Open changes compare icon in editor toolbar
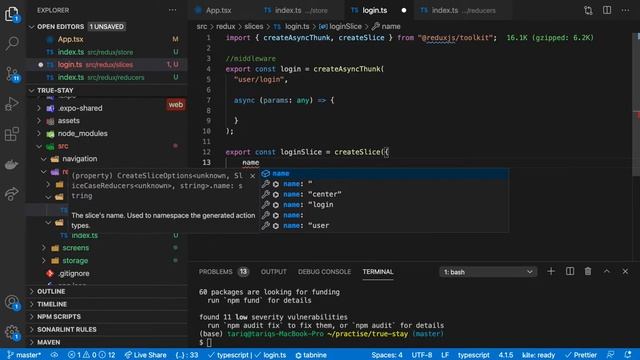Image resolution: width=640 pixels, height=360 pixels. coord(588,10)
